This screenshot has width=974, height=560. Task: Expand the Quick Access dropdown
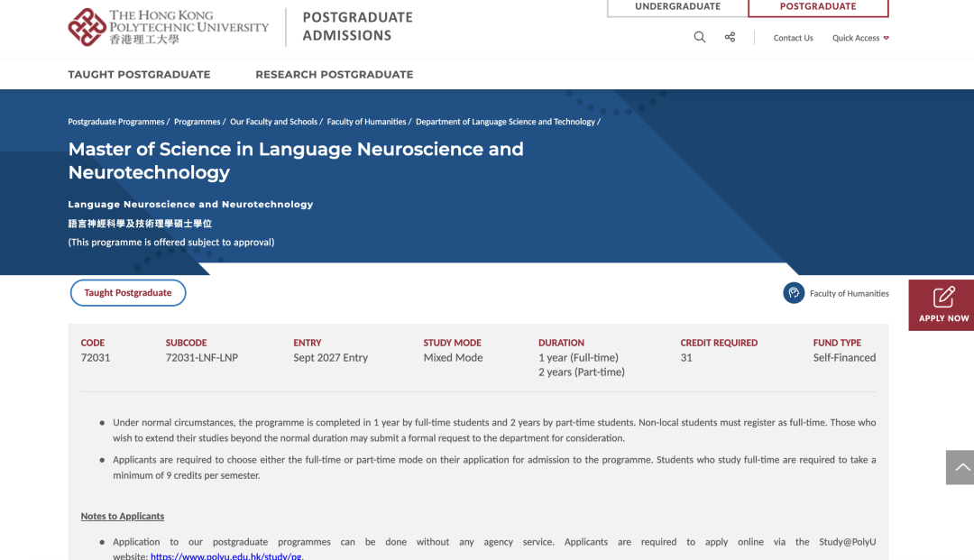tap(860, 38)
